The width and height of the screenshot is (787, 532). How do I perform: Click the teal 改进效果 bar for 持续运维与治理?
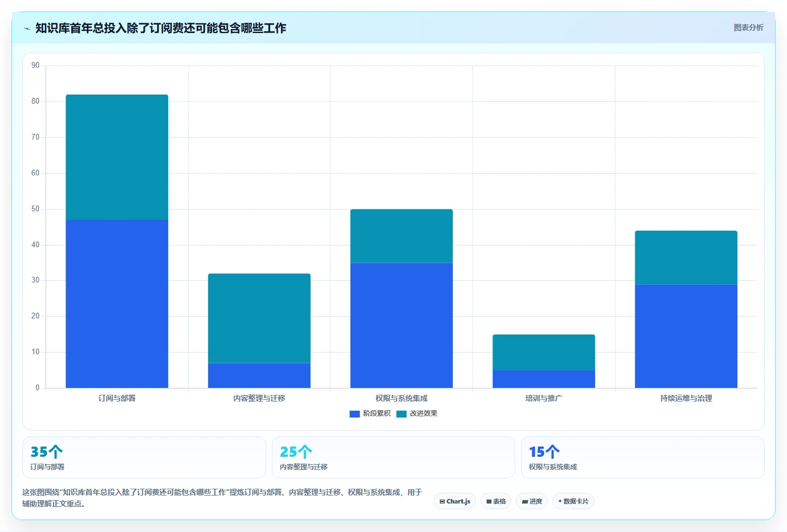(686, 257)
